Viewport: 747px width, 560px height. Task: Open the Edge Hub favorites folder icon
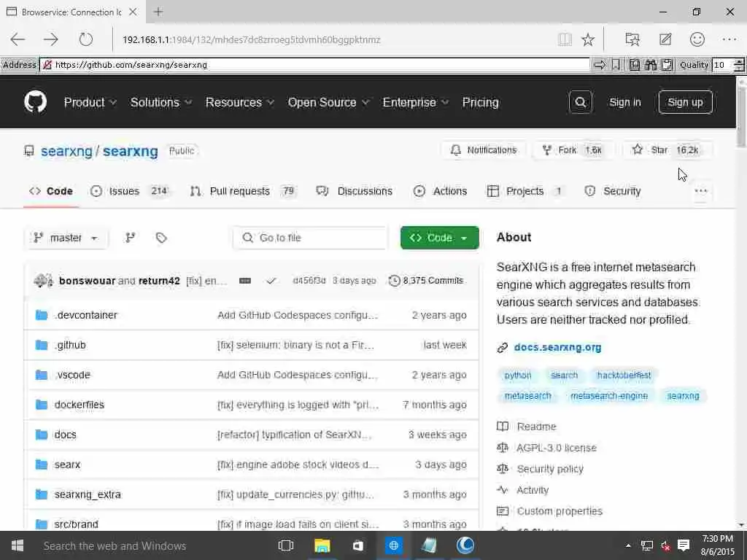632,39
